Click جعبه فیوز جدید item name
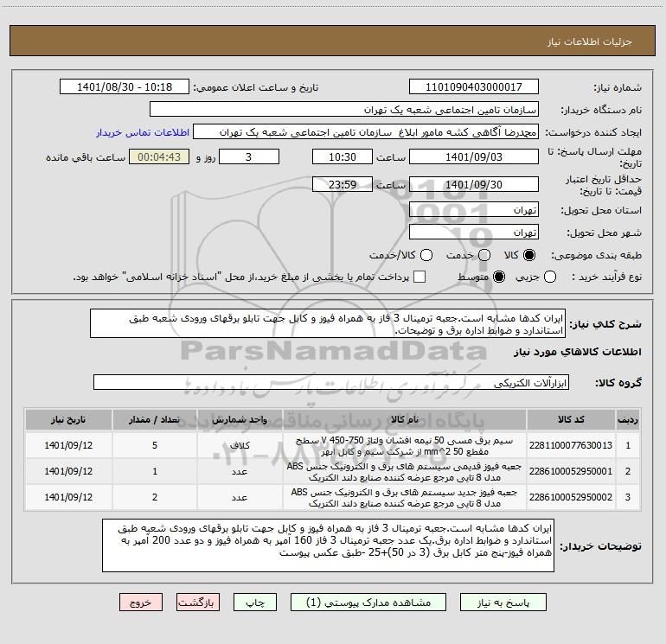666x644 pixels. click(405, 498)
